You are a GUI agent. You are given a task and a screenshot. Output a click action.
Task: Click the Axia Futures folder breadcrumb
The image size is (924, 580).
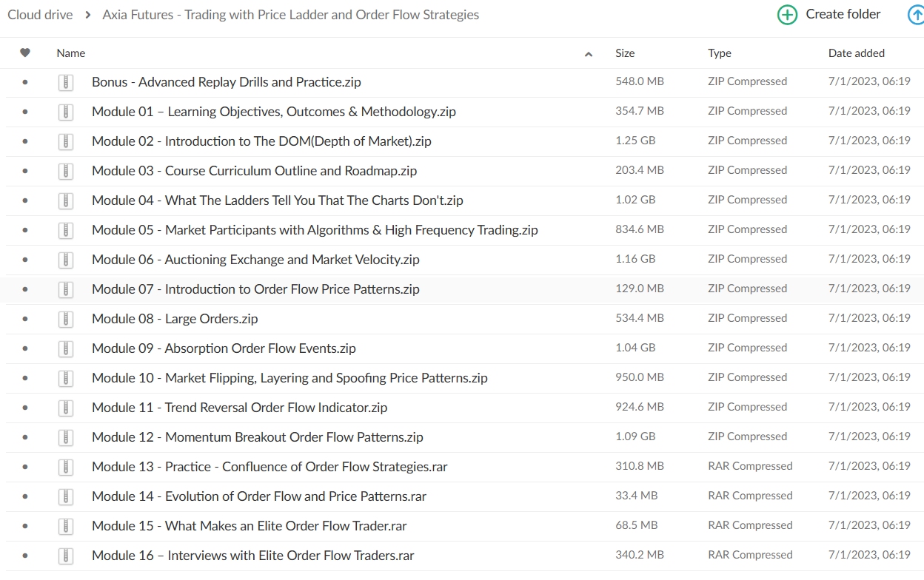pyautogui.click(x=290, y=15)
